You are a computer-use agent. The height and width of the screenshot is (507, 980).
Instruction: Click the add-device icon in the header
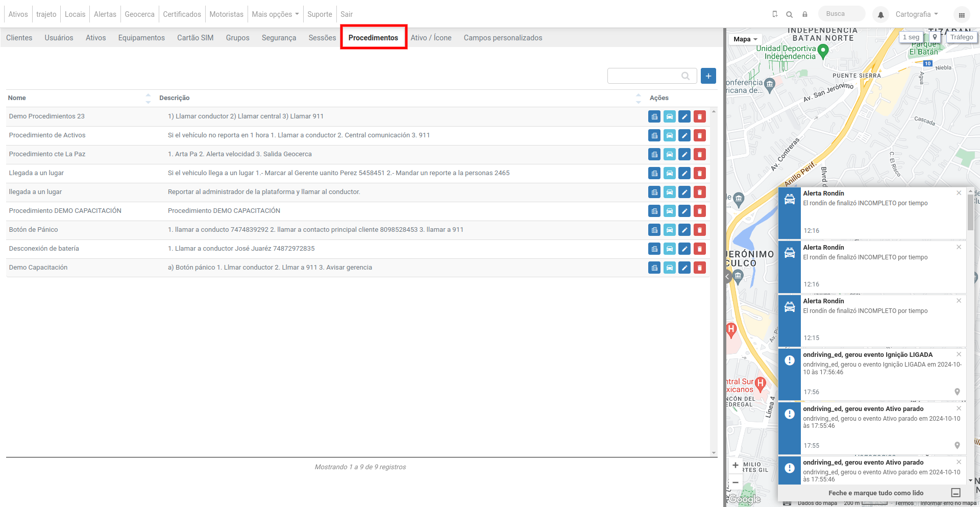775,14
